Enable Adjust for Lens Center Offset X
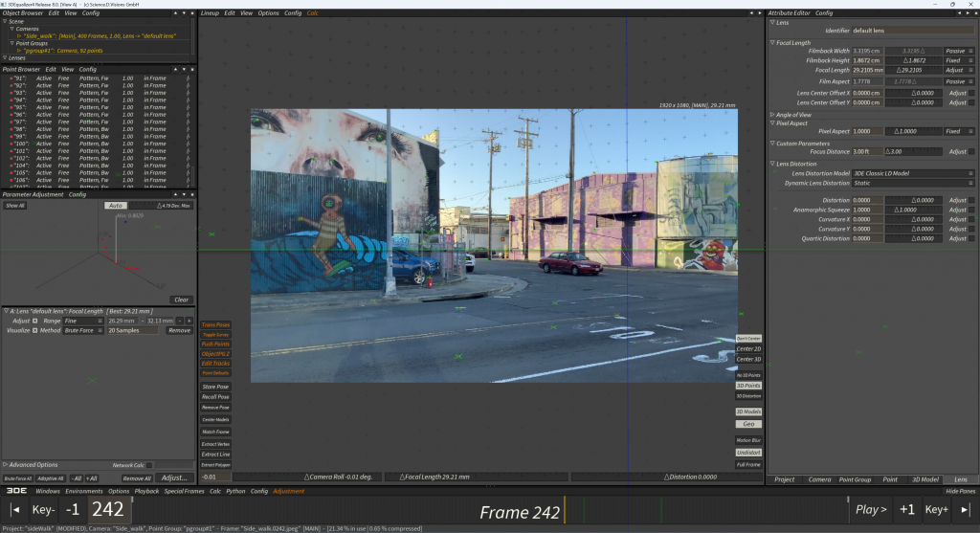980x533 pixels. (x=971, y=93)
